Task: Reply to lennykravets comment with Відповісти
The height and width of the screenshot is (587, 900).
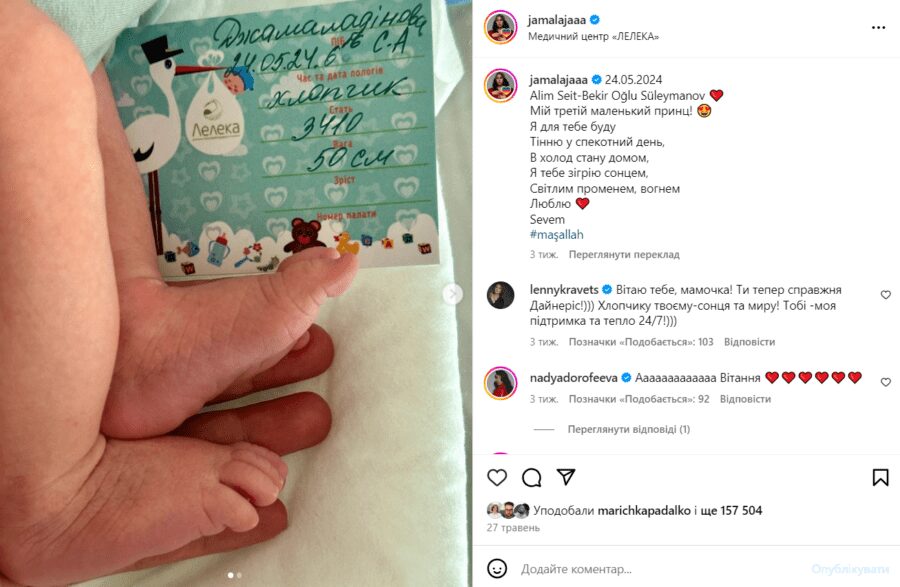Action: [749, 342]
